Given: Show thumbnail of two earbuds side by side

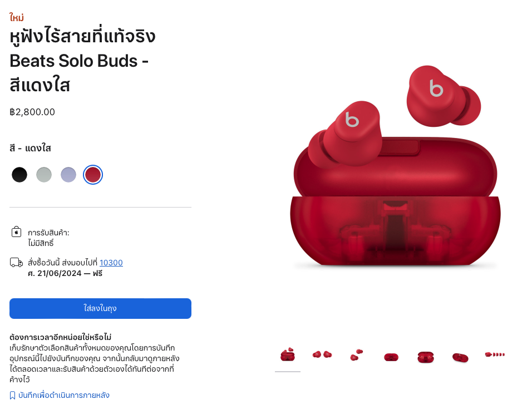Looking at the screenshot, I should tap(322, 355).
